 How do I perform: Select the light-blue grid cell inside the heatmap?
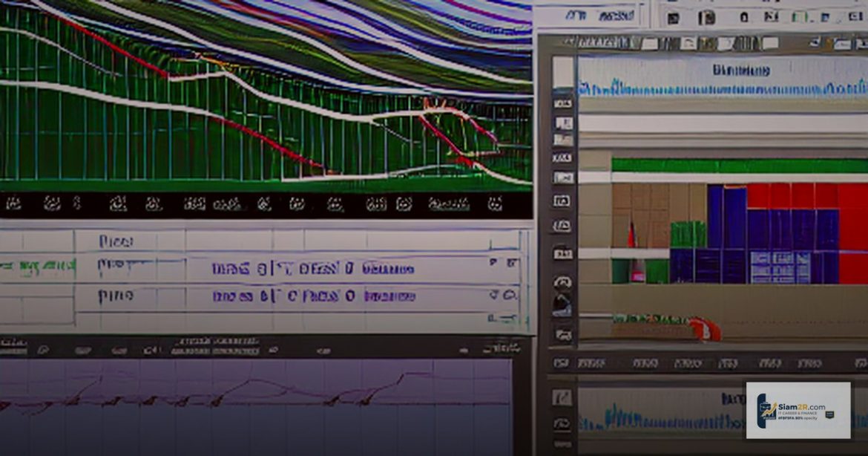(x=780, y=266)
